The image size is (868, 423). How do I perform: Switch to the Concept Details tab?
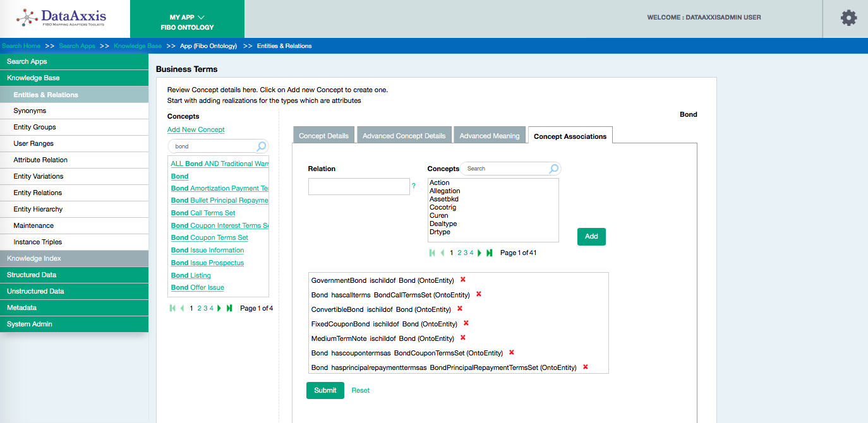pyautogui.click(x=323, y=136)
